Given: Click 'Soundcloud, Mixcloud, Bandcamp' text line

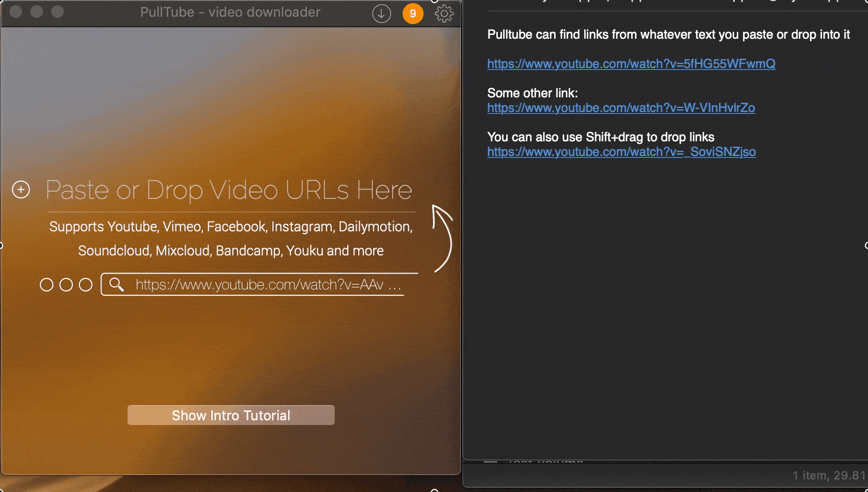Looking at the screenshot, I should coord(231,251).
